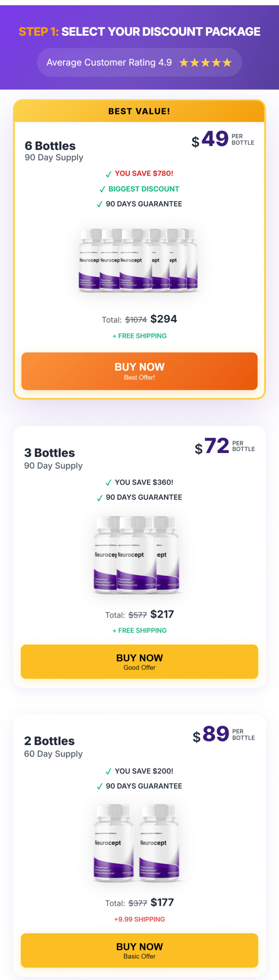Click the checkmark beside You Save $200
This screenshot has height=980, width=279.
(x=108, y=771)
